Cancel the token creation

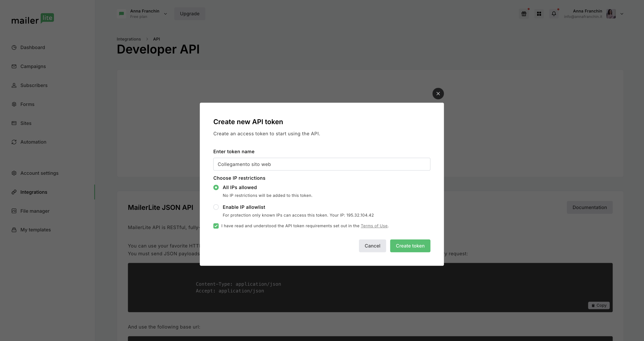(372, 246)
